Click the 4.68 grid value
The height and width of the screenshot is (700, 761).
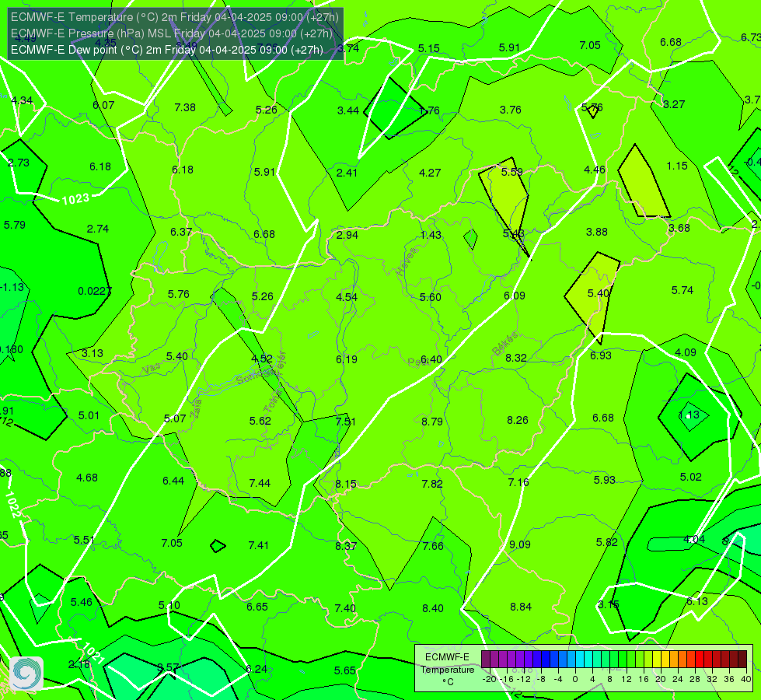[x=87, y=478]
